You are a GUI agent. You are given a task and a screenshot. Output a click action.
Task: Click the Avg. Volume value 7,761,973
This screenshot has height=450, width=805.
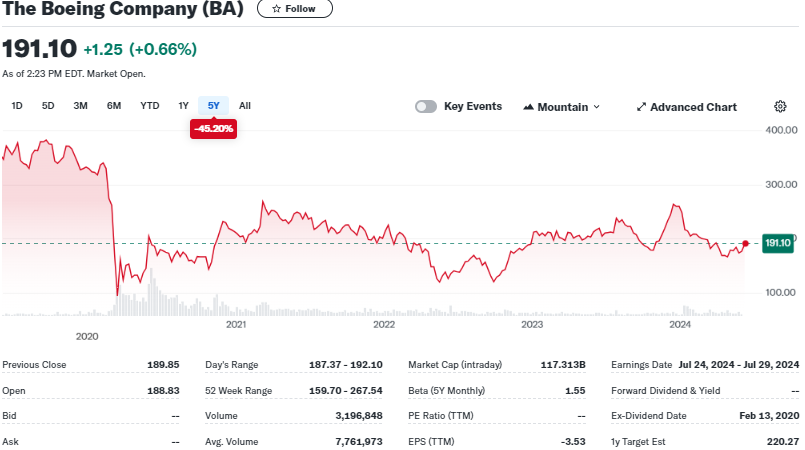point(359,441)
